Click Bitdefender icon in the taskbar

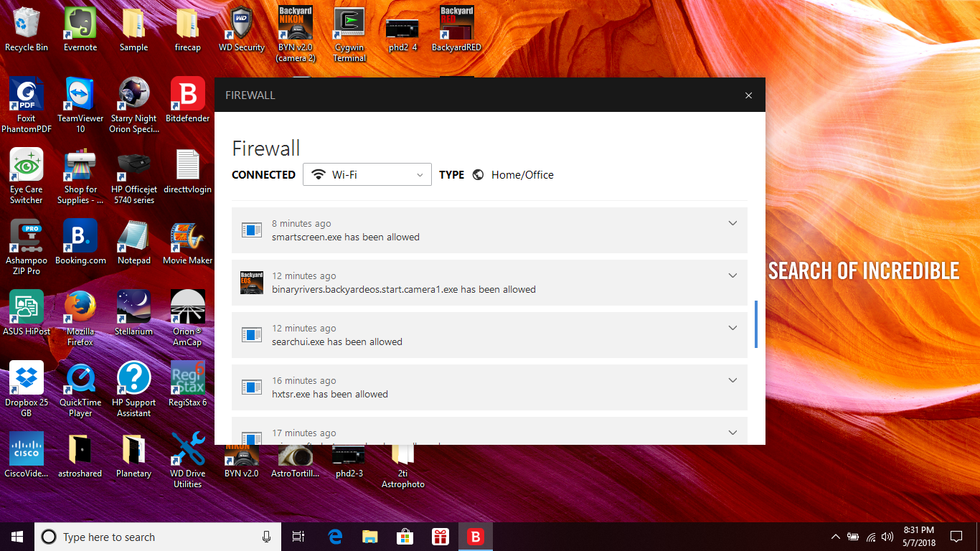[x=475, y=537]
